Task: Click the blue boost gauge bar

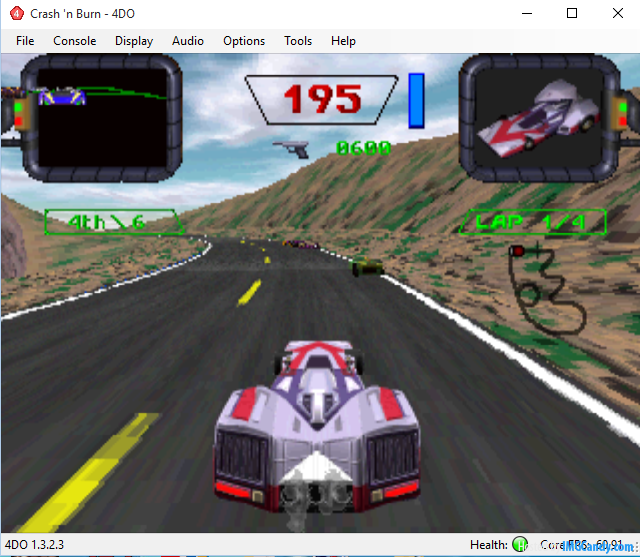Action: (x=416, y=100)
